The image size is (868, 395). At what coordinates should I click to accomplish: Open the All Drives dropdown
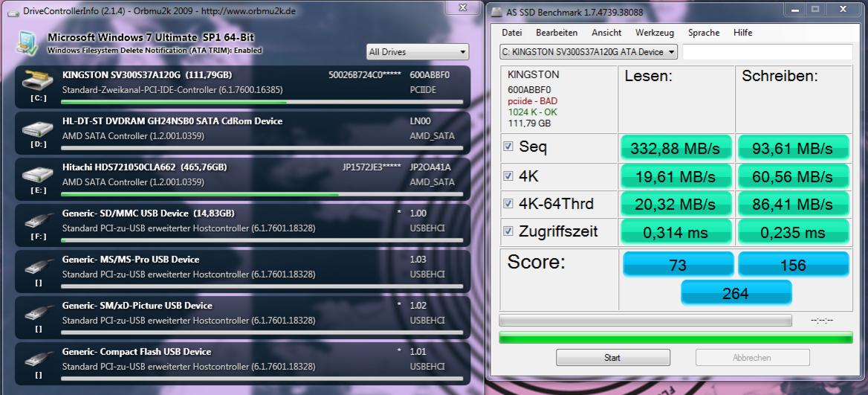point(418,52)
